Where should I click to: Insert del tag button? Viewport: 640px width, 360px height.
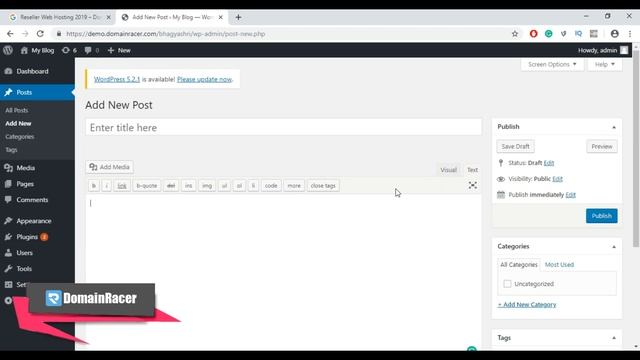(171, 186)
